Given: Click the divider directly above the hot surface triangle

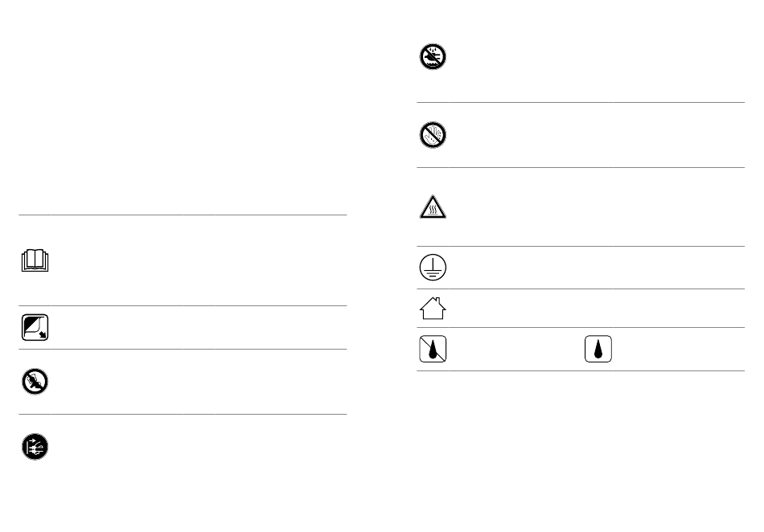Looking at the screenshot, I should coord(580,168).
